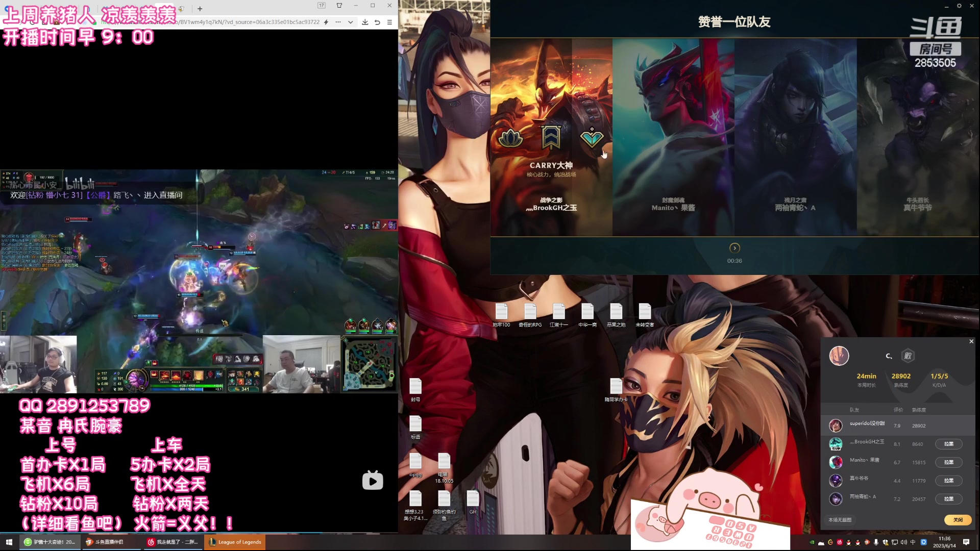
Task: Click the lightning speed-mode icon in address bar
Action: point(326,22)
